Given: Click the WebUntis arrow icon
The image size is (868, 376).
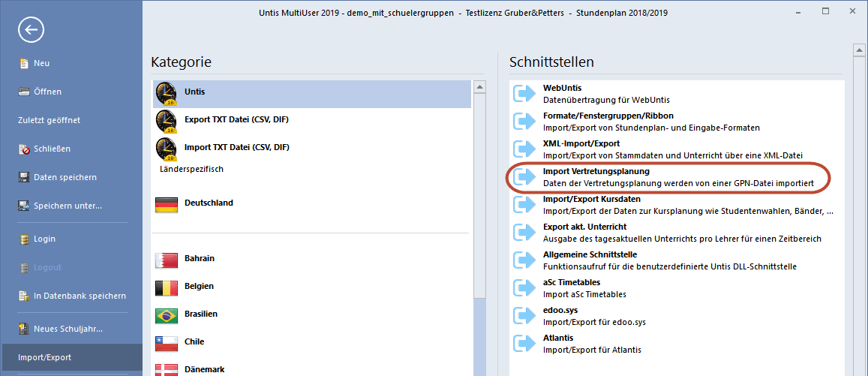Looking at the screenshot, I should 525,94.
